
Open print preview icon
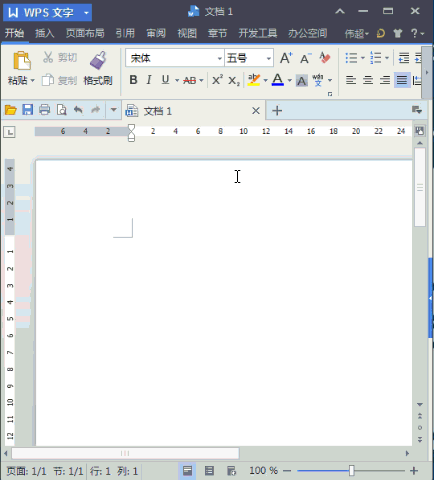(x=61, y=110)
